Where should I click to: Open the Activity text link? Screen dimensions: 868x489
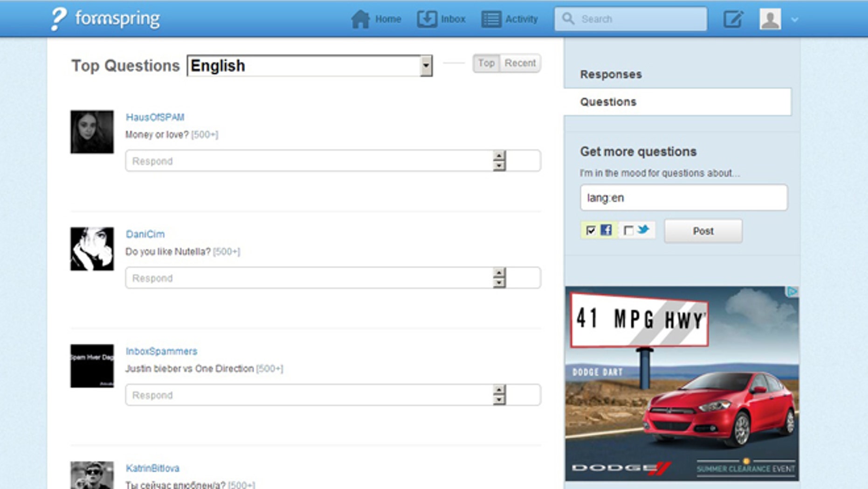click(x=522, y=19)
